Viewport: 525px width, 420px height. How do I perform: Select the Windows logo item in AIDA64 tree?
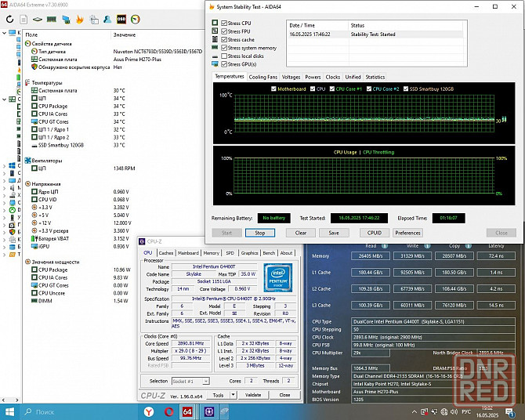click(12, 165)
